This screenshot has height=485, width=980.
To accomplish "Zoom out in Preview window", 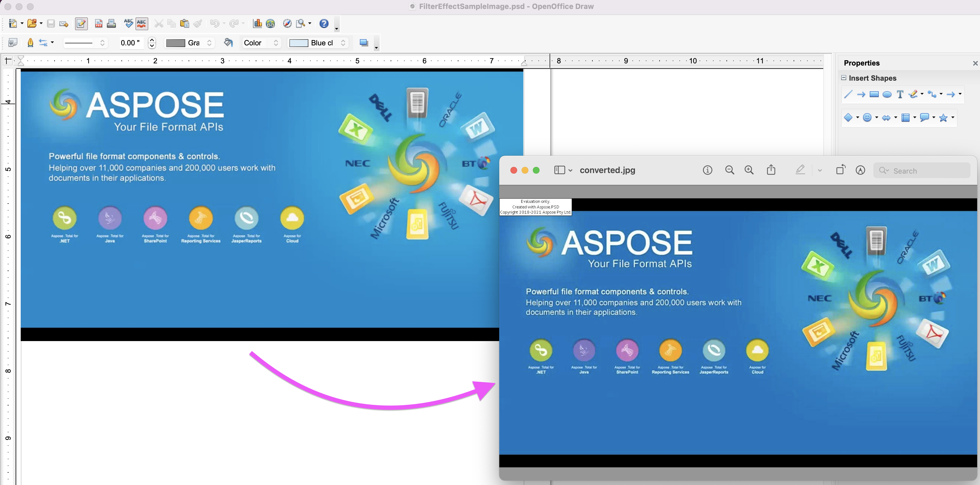I will pyautogui.click(x=729, y=170).
